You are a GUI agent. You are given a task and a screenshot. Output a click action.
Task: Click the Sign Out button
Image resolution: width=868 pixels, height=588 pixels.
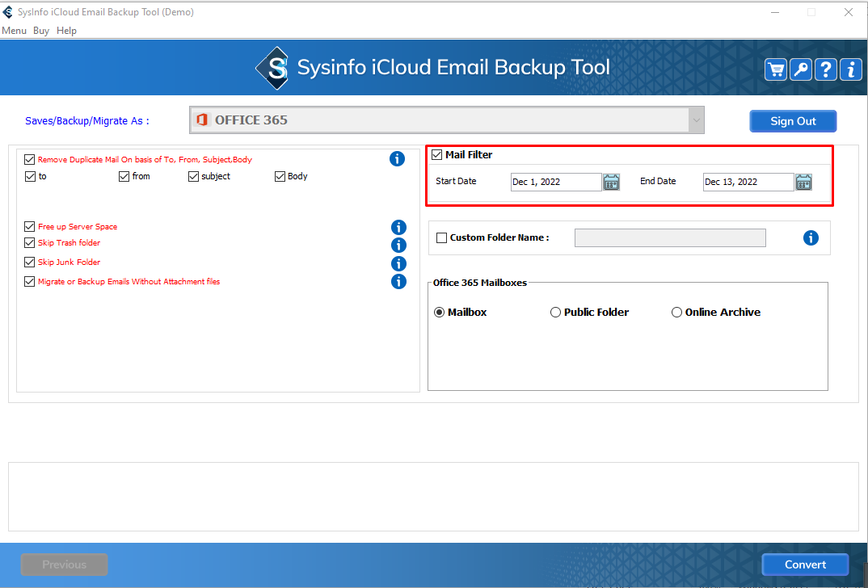coord(792,121)
